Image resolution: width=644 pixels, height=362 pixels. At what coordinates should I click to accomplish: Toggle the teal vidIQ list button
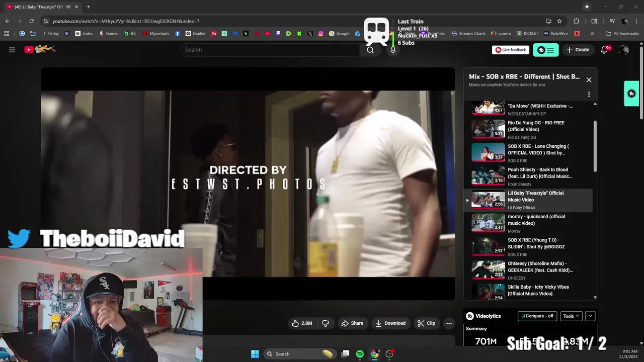coord(546,50)
